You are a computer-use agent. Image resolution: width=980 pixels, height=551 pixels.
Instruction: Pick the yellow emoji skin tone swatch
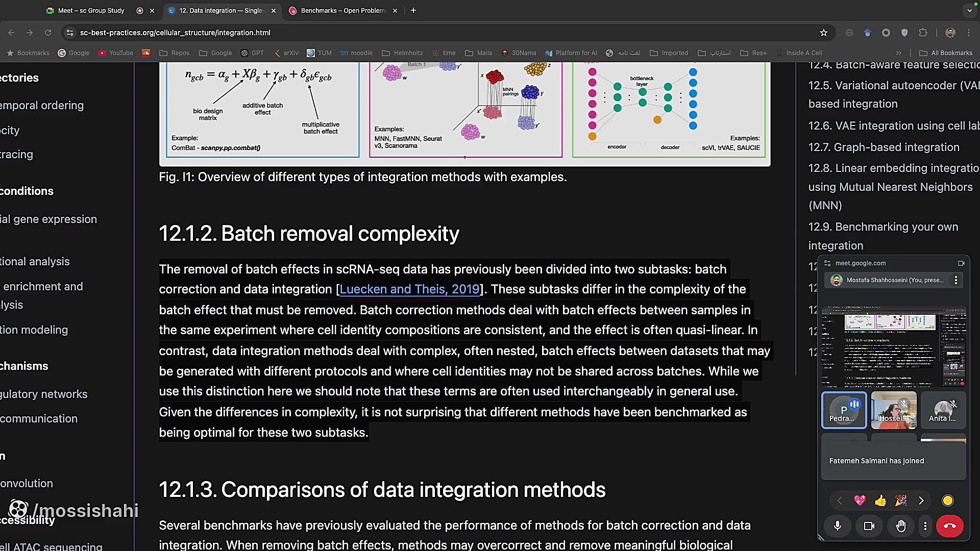947,501
